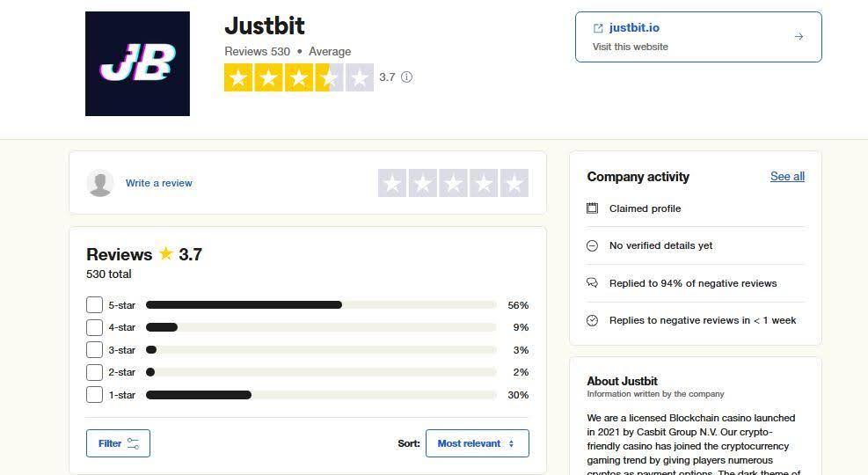Check the 1-star filter checkbox
Viewport: 868px width, 475px height.
(x=95, y=395)
